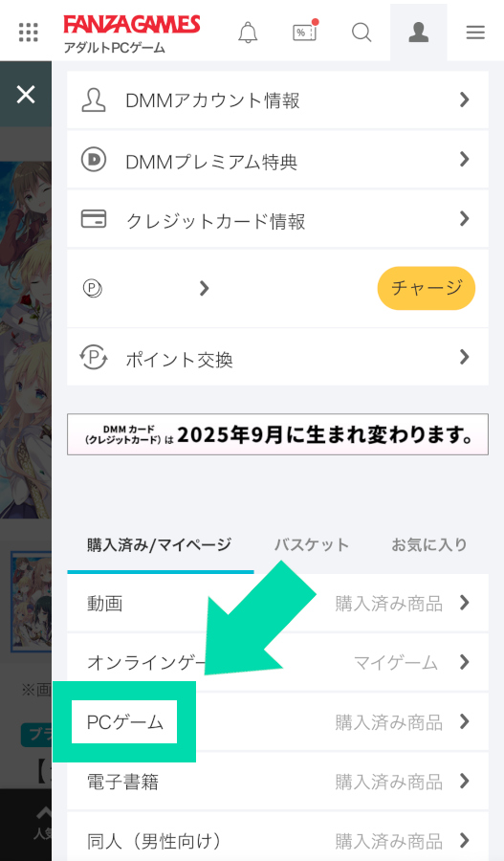Open ポイント交換 row
This screenshot has width=504, height=861.
click(277, 357)
